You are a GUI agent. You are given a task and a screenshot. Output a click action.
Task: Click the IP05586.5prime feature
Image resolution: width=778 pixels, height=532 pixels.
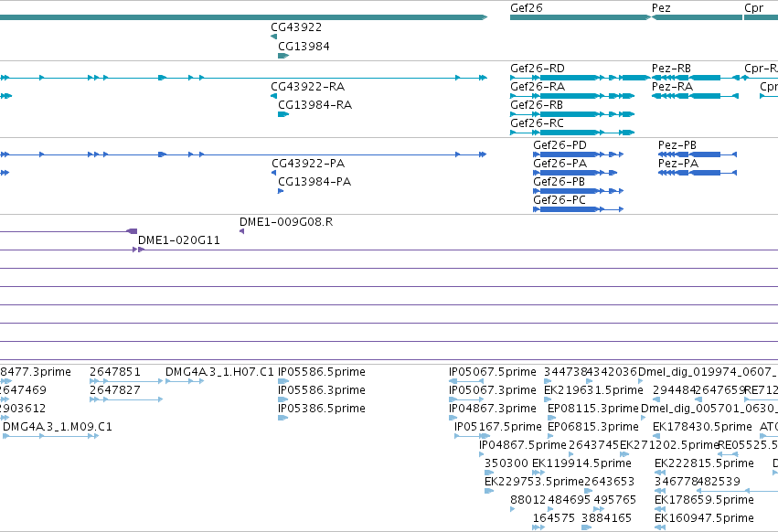pyautogui.click(x=283, y=381)
